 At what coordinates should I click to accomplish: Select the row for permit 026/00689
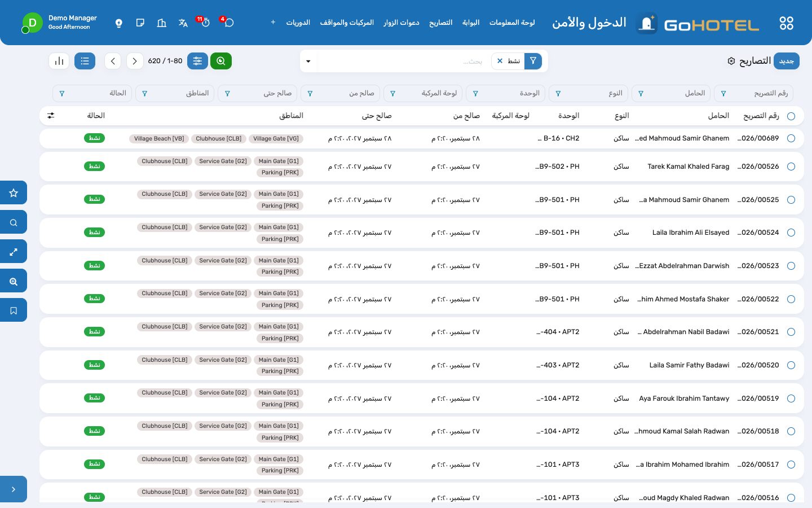(x=791, y=138)
